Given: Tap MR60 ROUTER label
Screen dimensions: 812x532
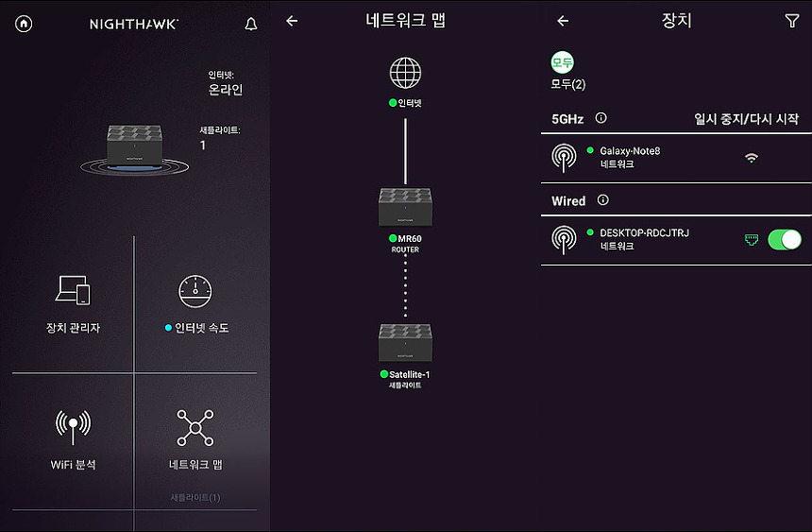Looking at the screenshot, I should point(405,244).
